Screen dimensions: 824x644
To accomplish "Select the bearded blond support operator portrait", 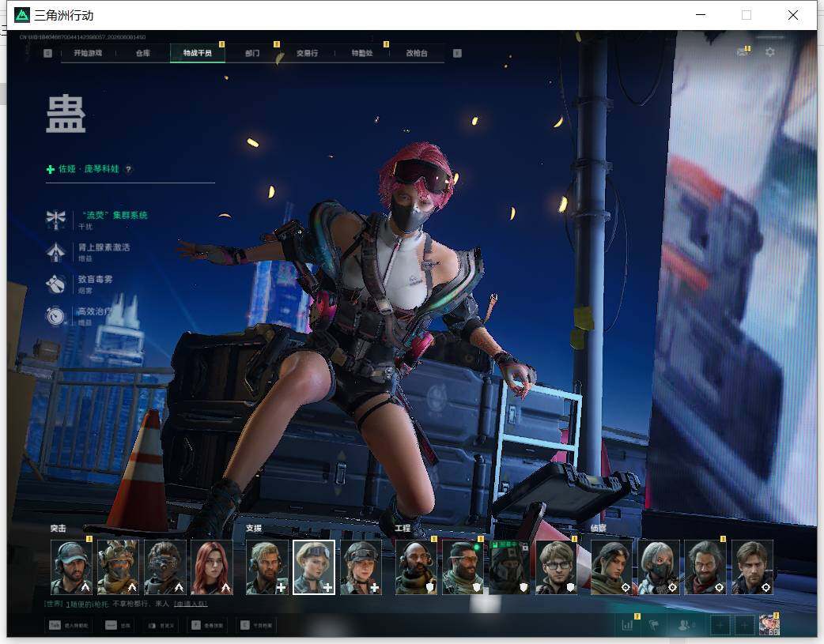I will 267,567.
